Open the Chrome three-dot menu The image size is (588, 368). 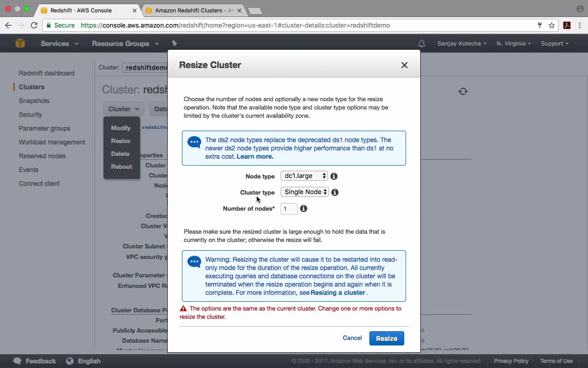(580, 25)
